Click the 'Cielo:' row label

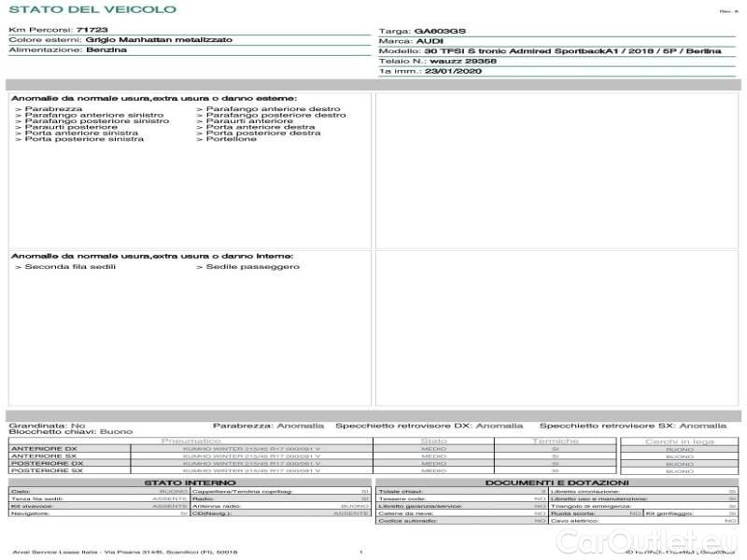click(20, 492)
